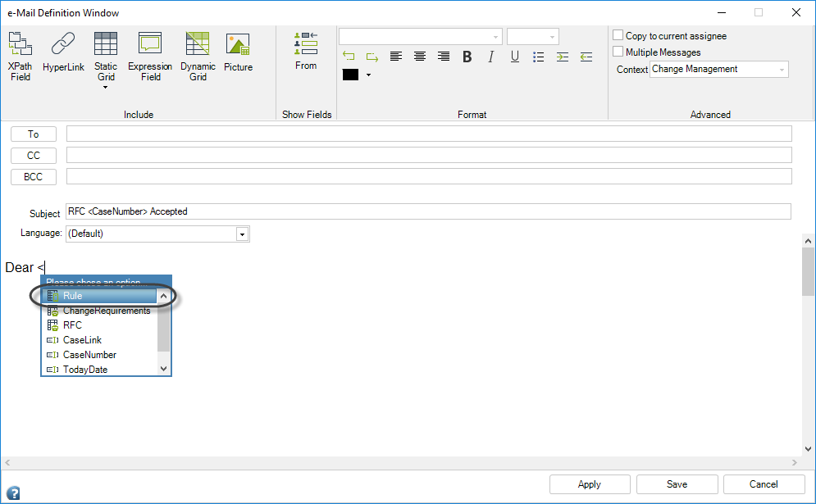Cancel the e-mail definition
This screenshot has height=504, width=816.
coord(764,484)
